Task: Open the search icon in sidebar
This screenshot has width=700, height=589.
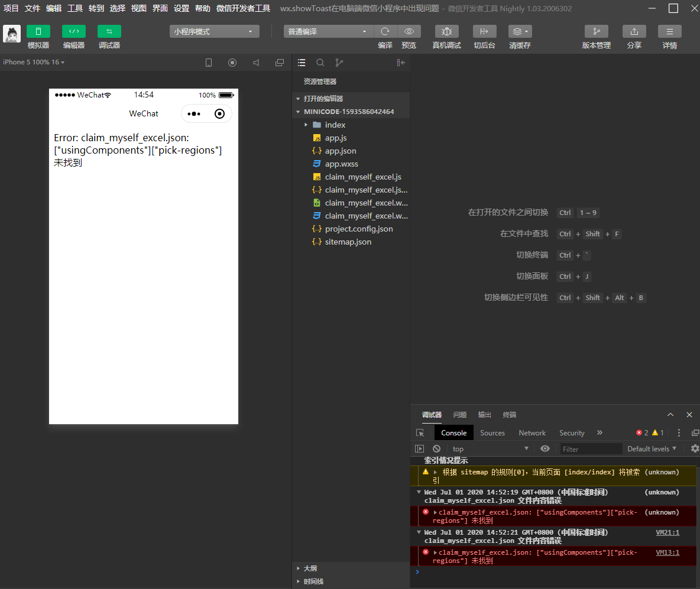Action: [x=320, y=63]
